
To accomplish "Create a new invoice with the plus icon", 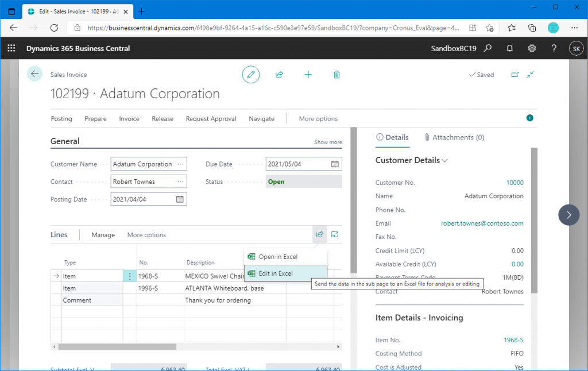I will tap(308, 75).
